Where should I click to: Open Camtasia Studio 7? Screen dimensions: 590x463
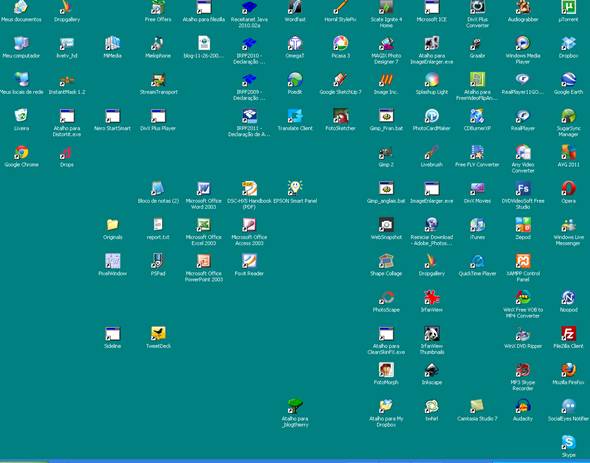477,406
